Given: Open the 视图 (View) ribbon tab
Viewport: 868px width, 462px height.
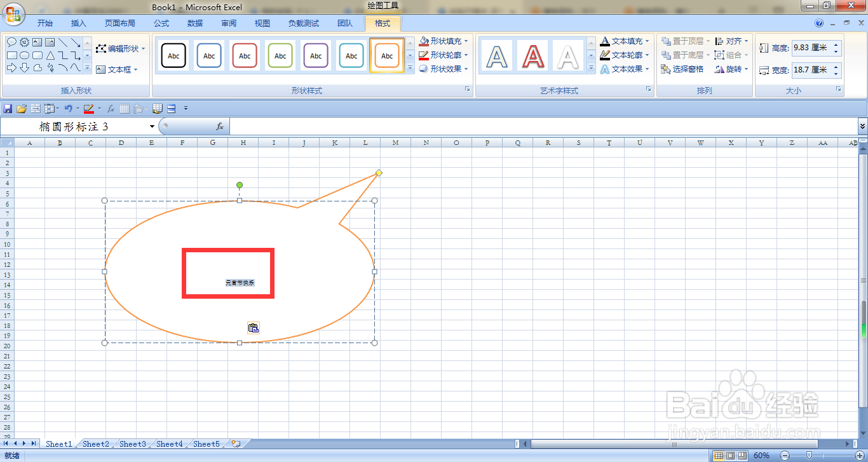Looking at the screenshot, I should (262, 24).
